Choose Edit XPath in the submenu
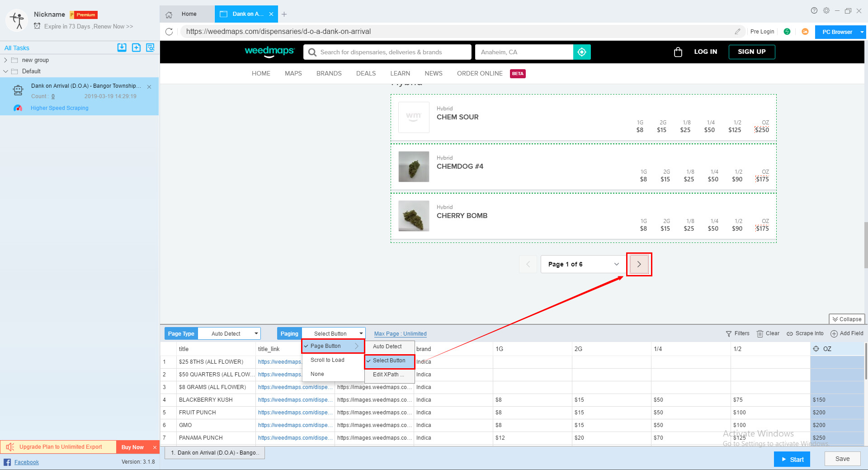The image size is (868, 470). tap(389, 375)
